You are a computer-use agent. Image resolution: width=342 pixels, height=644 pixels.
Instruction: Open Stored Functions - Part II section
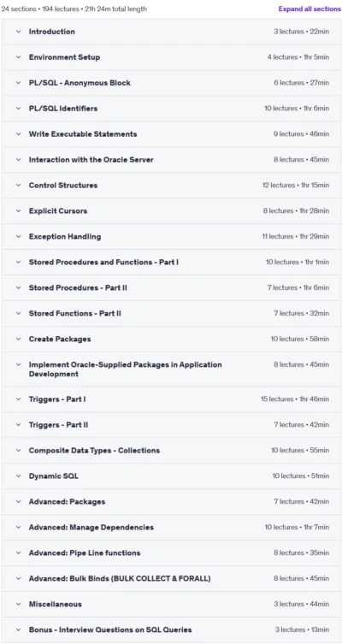(x=171, y=313)
